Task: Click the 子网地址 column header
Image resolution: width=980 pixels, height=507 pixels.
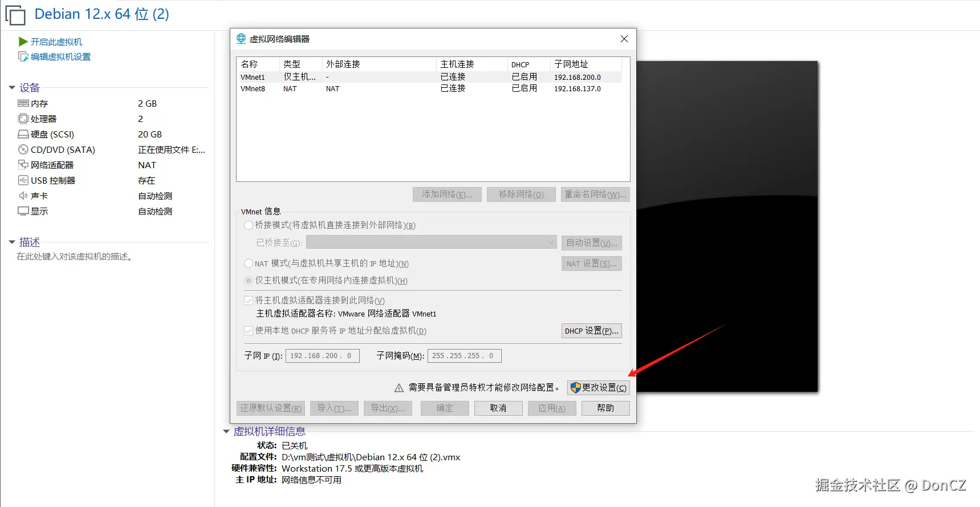Action: 586,64
